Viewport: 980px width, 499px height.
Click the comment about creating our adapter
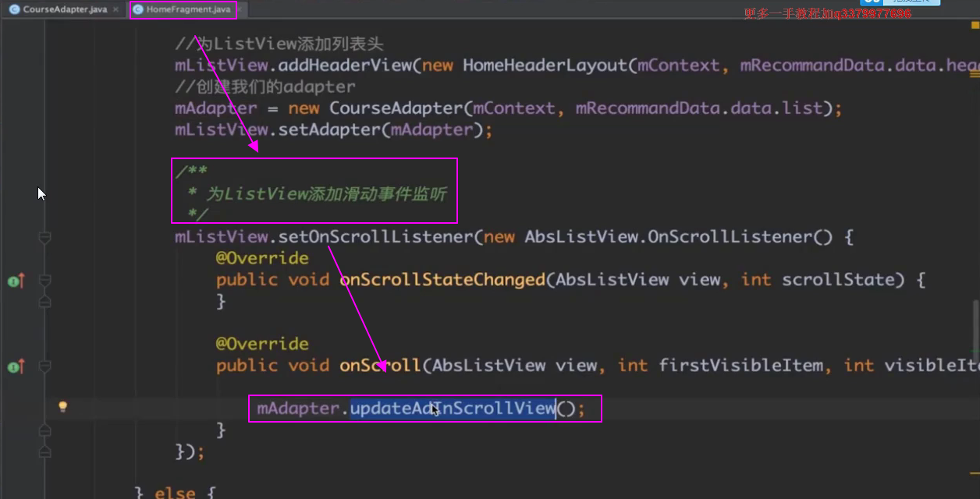265,87
